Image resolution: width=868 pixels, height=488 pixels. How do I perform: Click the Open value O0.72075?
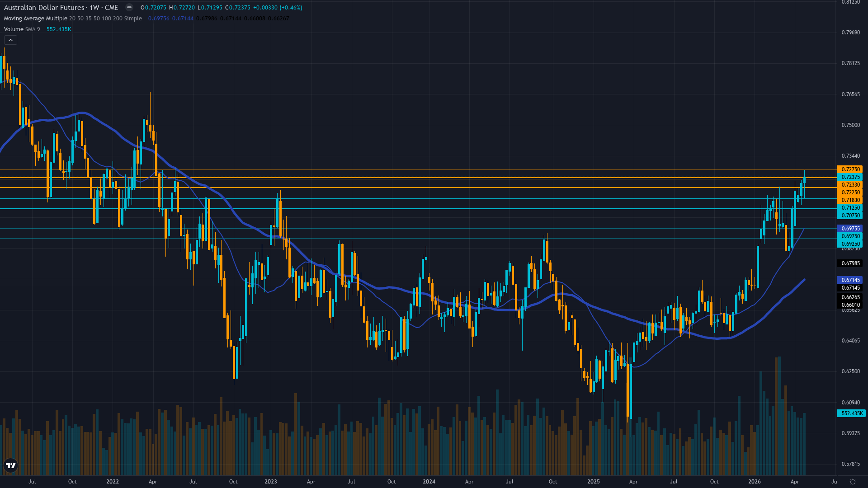pyautogui.click(x=153, y=8)
